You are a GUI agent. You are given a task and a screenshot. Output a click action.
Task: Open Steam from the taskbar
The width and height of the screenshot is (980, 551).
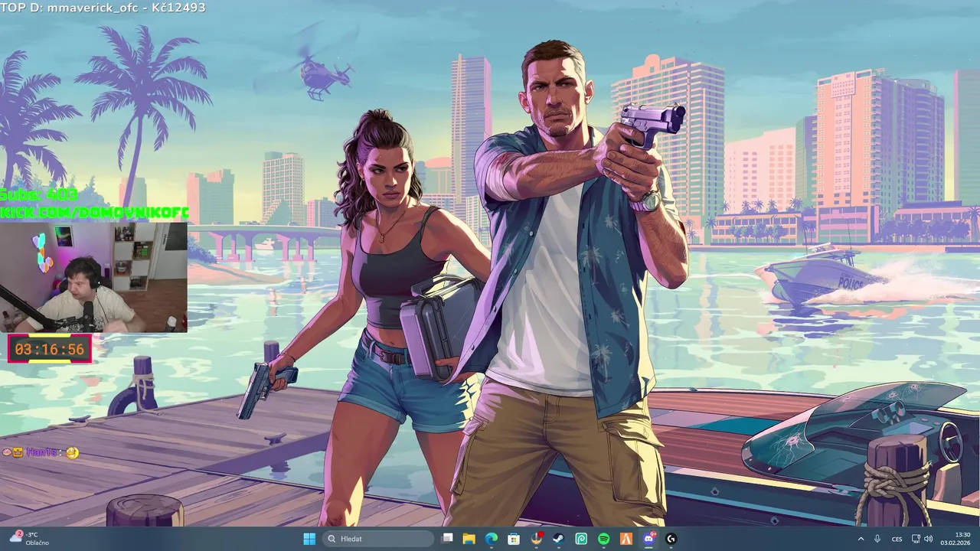(x=559, y=539)
